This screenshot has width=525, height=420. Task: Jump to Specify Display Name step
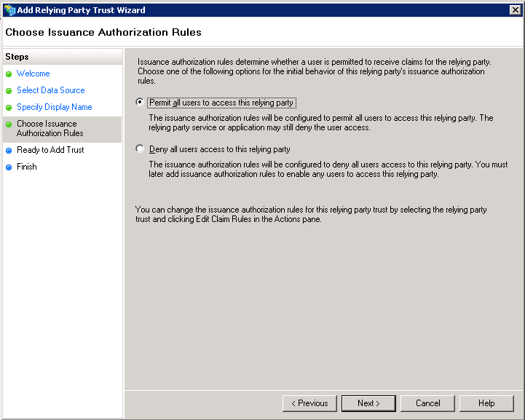(x=54, y=107)
